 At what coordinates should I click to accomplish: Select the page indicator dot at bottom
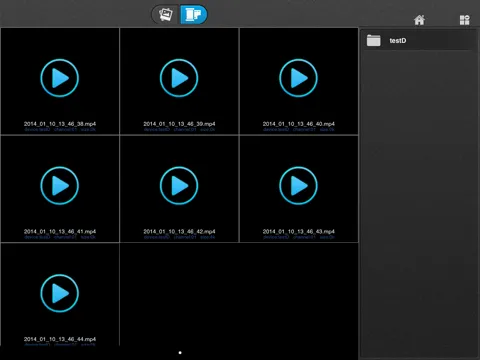tap(180, 353)
